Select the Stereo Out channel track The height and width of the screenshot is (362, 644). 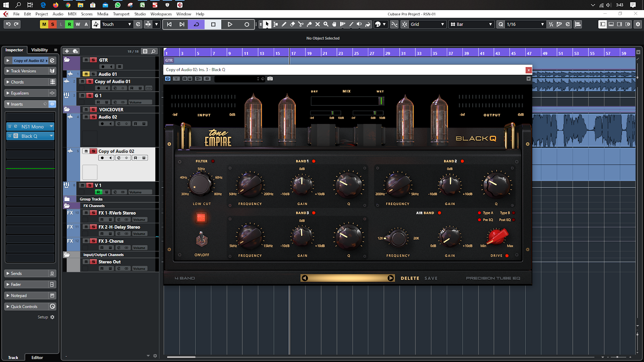pos(109,262)
